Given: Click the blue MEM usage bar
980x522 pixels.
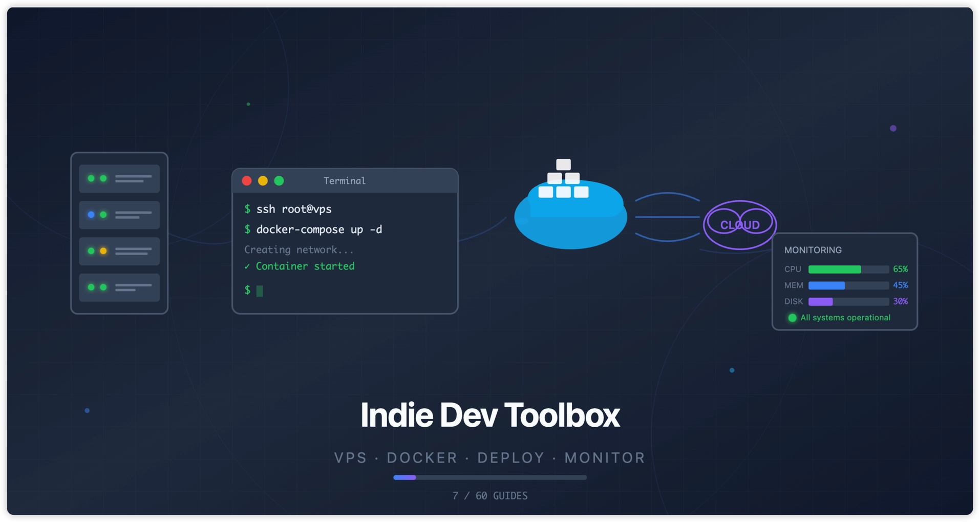Looking at the screenshot, I should [826, 285].
